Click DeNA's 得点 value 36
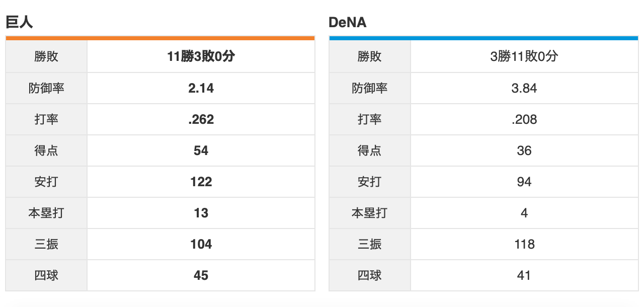The height and width of the screenshot is (307, 644). (x=524, y=150)
